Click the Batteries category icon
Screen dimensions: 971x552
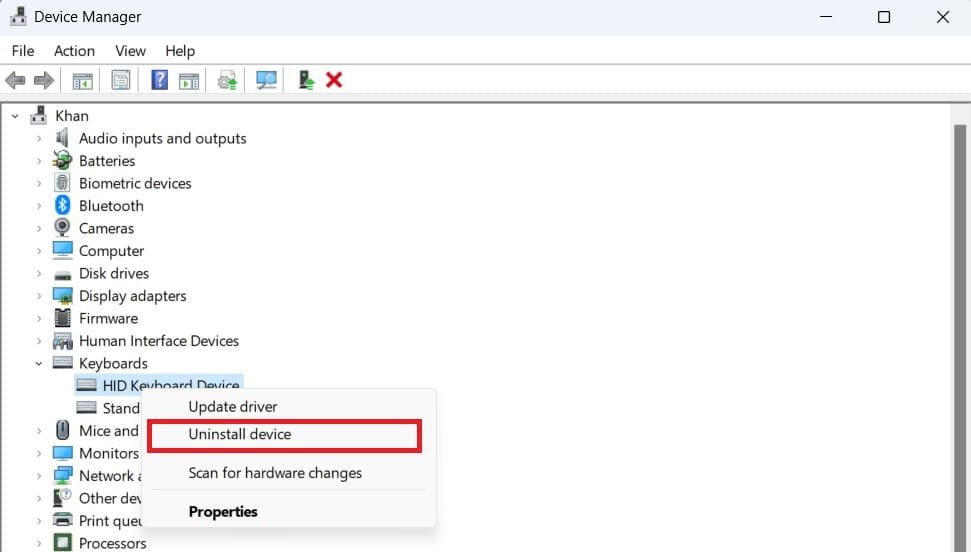coord(62,160)
